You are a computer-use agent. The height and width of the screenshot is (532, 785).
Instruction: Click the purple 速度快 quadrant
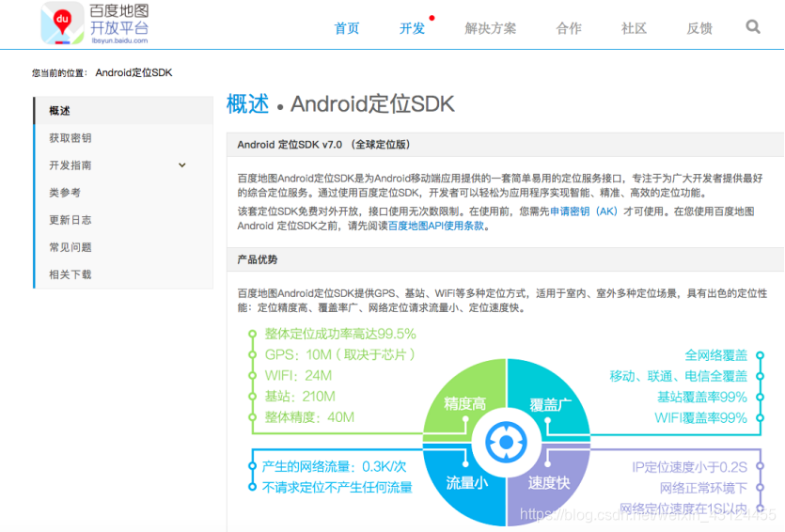pyautogui.click(x=549, y=482)
